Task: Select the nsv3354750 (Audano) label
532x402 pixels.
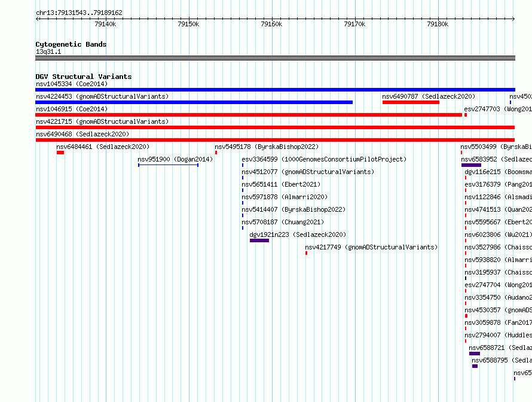Action: [498, 297]
